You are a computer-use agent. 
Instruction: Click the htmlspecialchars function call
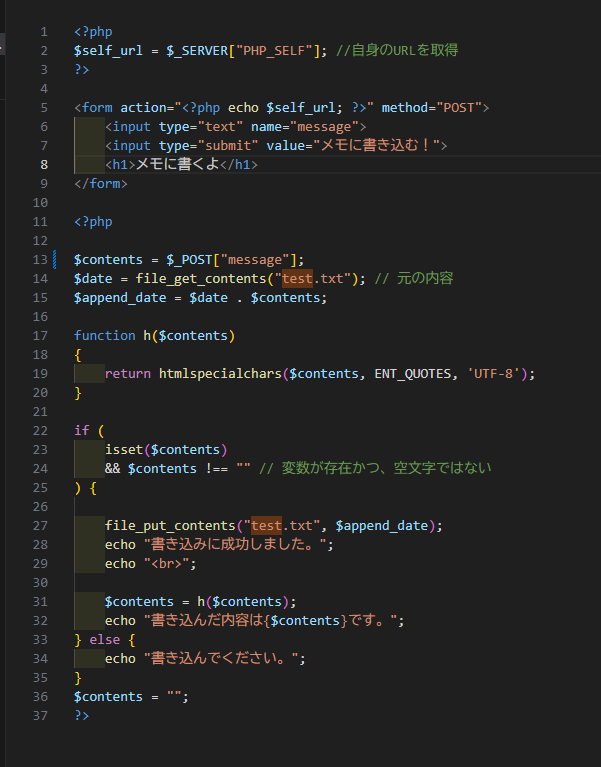click(220, 373)
